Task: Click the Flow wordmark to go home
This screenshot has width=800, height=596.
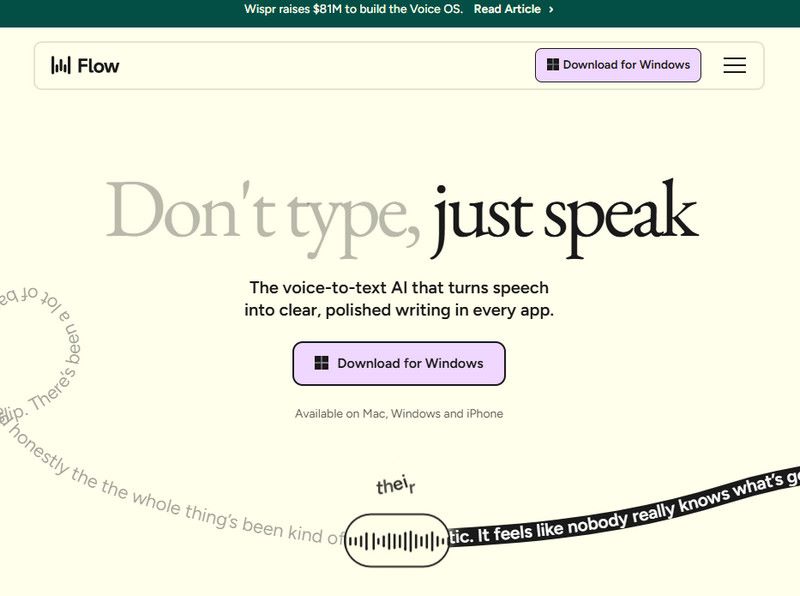Action: coord(99,65)
